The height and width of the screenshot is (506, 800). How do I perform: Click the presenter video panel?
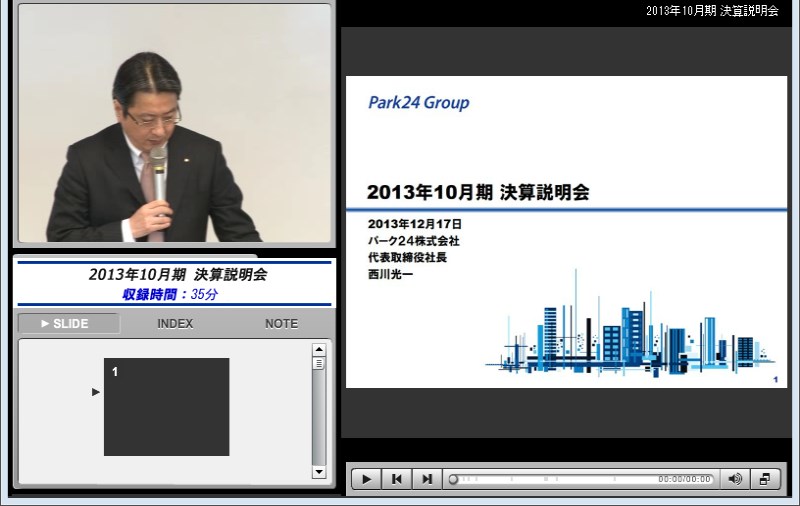point(174,123)
